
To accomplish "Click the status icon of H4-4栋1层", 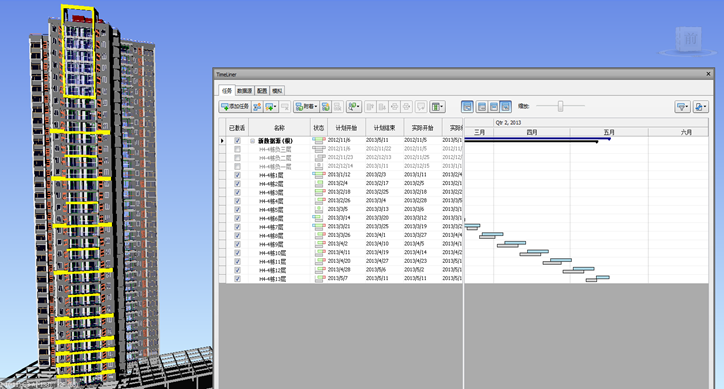I will coord(319,175).
